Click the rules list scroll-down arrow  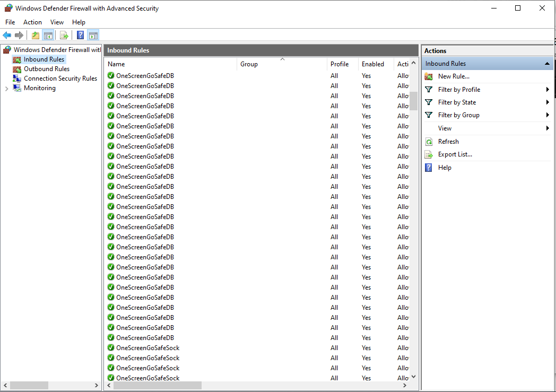pyautogui.click(x=413, y=377)
